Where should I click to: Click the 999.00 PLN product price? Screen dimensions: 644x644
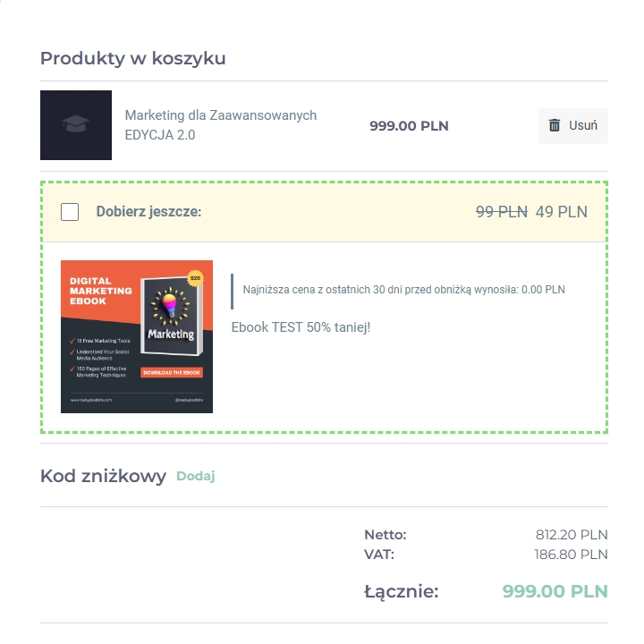(x=409, y=126)
